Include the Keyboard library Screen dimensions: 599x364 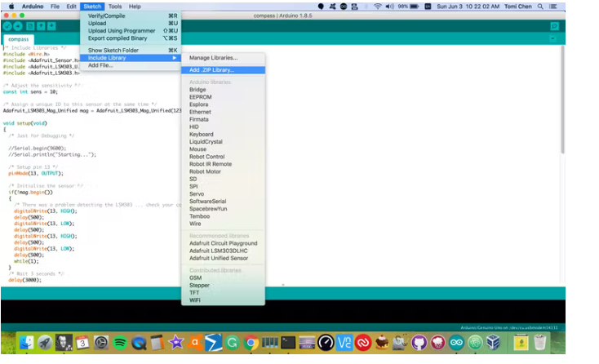[x=223, y=135]
